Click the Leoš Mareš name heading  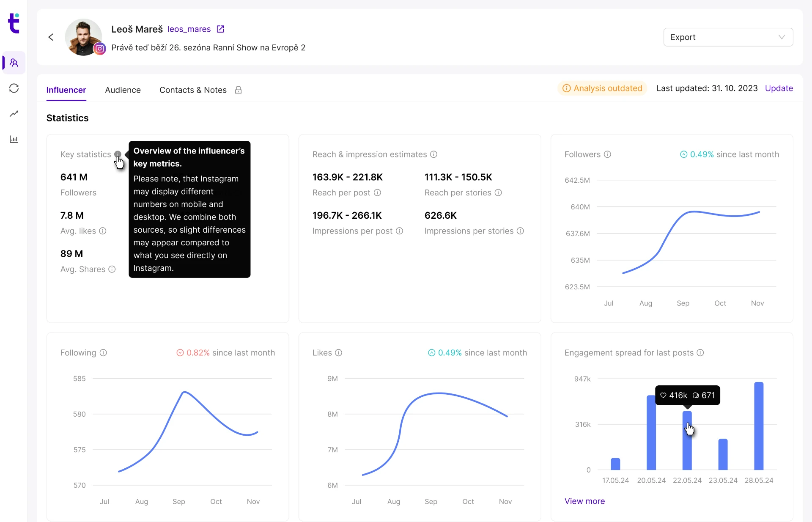[x=137, y=29]
